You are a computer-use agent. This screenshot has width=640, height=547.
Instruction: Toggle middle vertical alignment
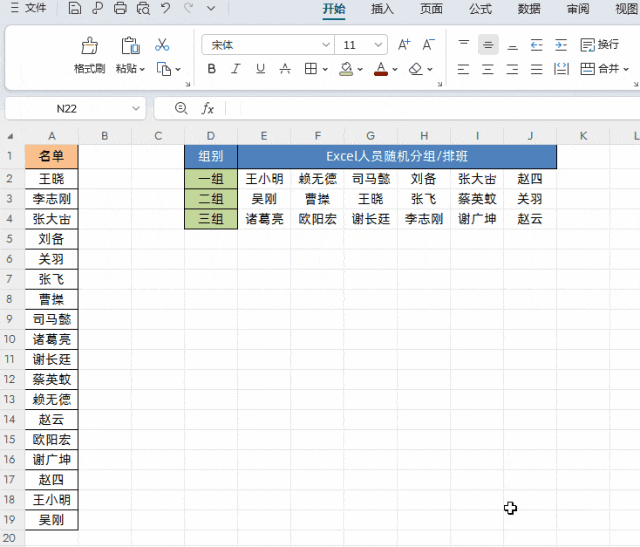pos(488,44)
